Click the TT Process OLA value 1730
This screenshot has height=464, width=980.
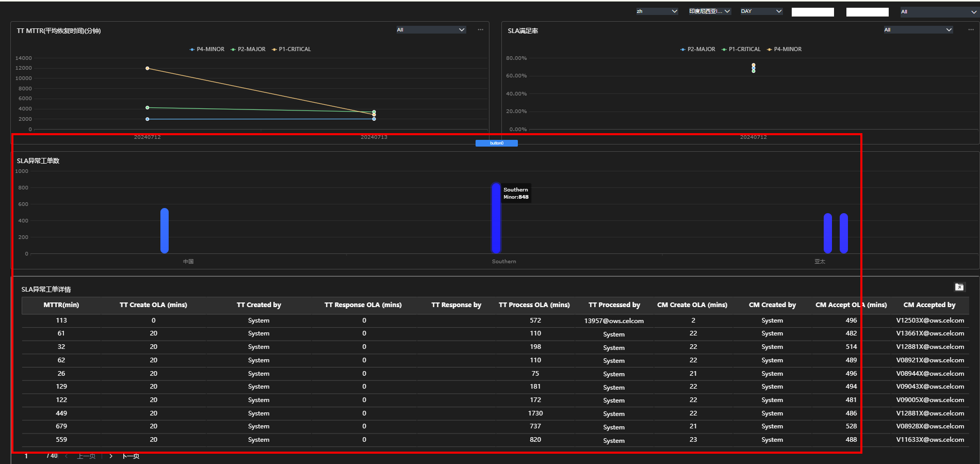pyautogui.click(x=535, y=413)
